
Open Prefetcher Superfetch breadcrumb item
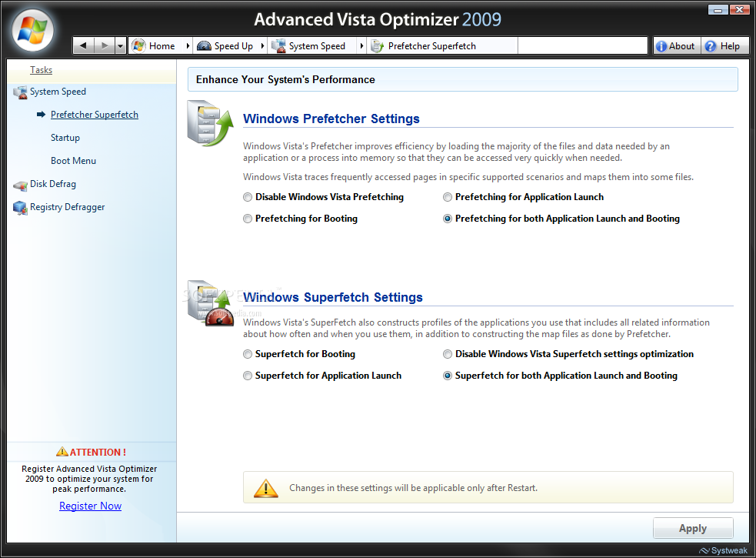point(431,46)
